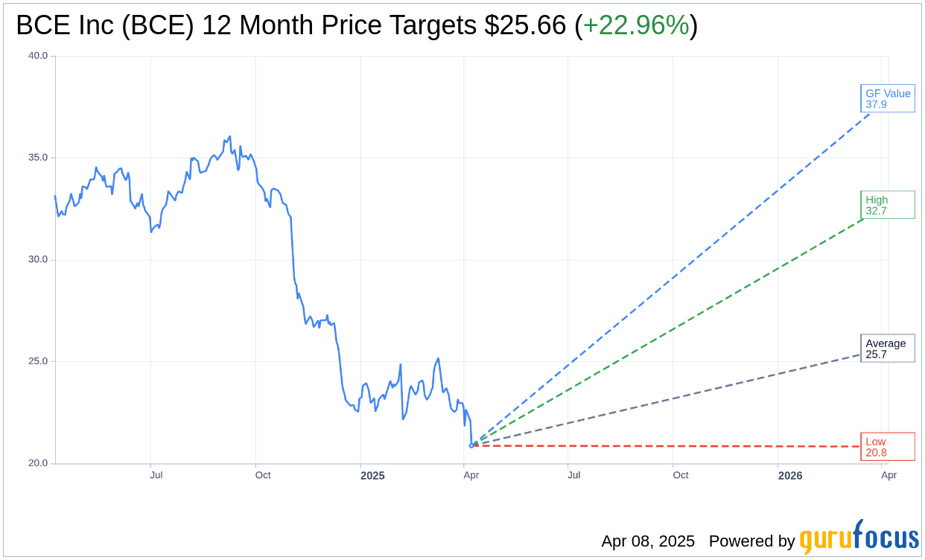Click the Apr 08, 2025 date text
Image resolution: width=925 pixels, height=560 pixels.
point(648,541)
